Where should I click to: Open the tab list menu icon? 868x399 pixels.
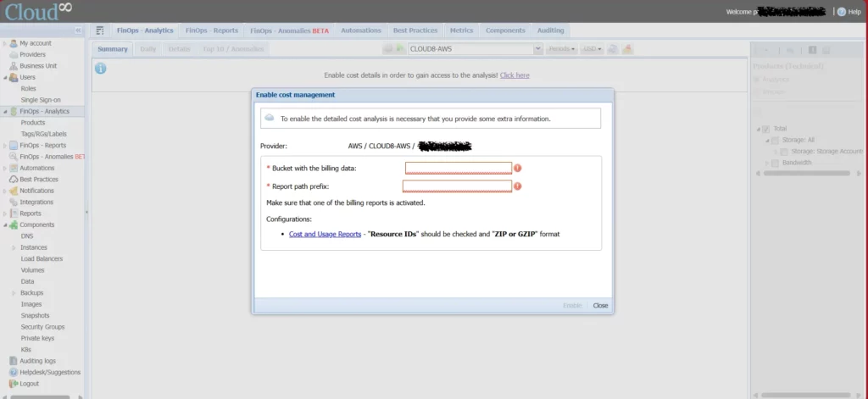(x=100, y=30)
